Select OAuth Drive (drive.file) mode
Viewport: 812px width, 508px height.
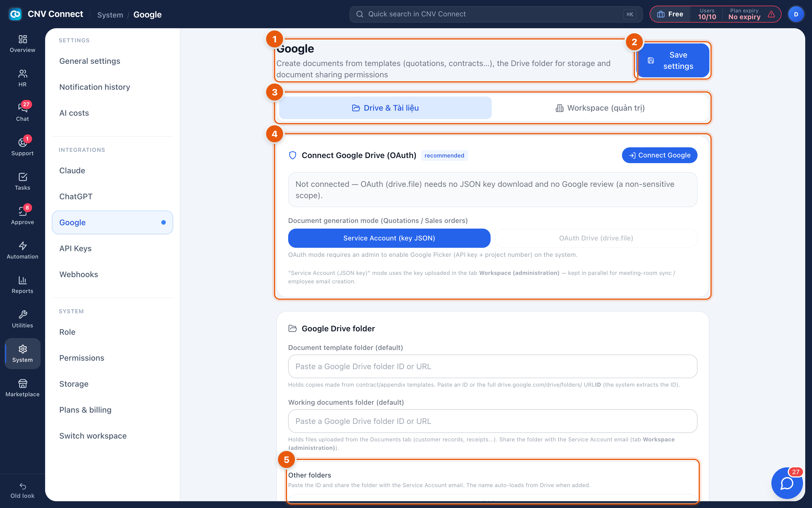pyautogui.click(x=596, y=238)
